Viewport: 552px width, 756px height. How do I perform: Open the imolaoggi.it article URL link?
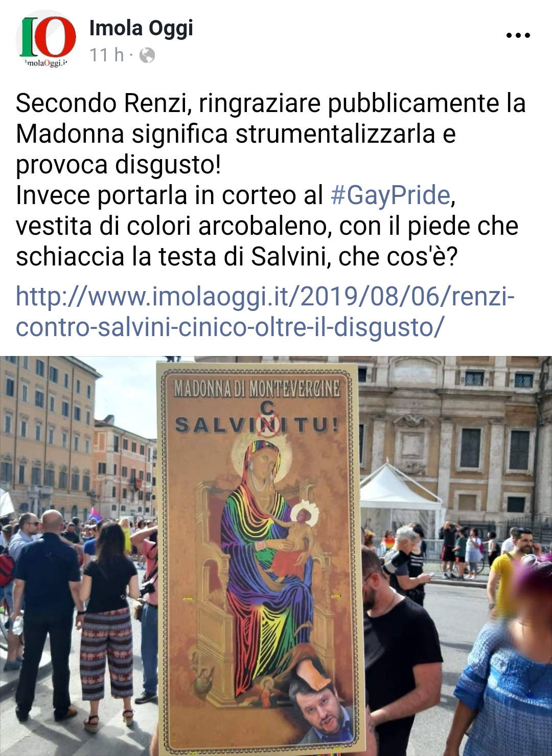(265, 311)
